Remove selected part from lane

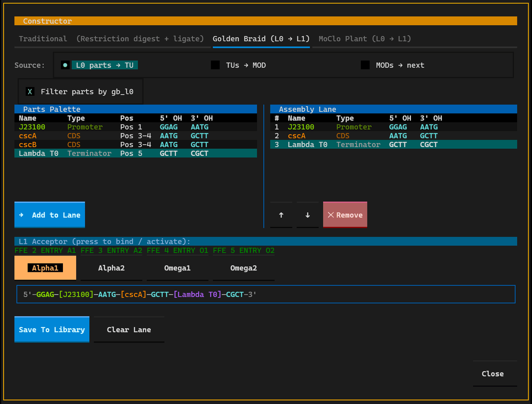345,215
